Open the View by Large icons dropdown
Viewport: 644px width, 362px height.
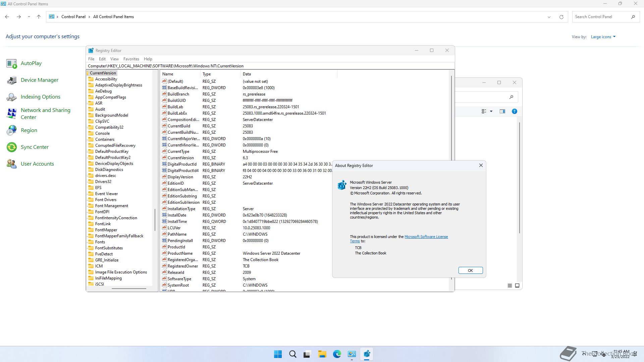[603, 37]
